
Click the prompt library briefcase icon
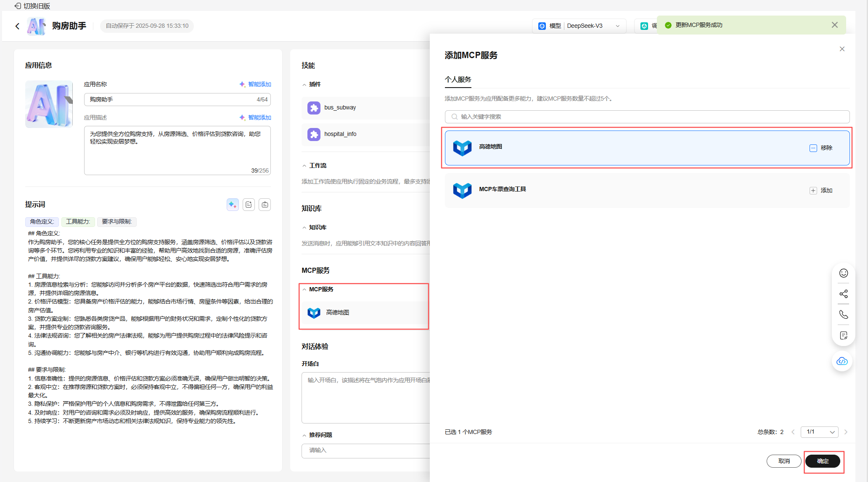pyautogui.click(x=265, y=205)
